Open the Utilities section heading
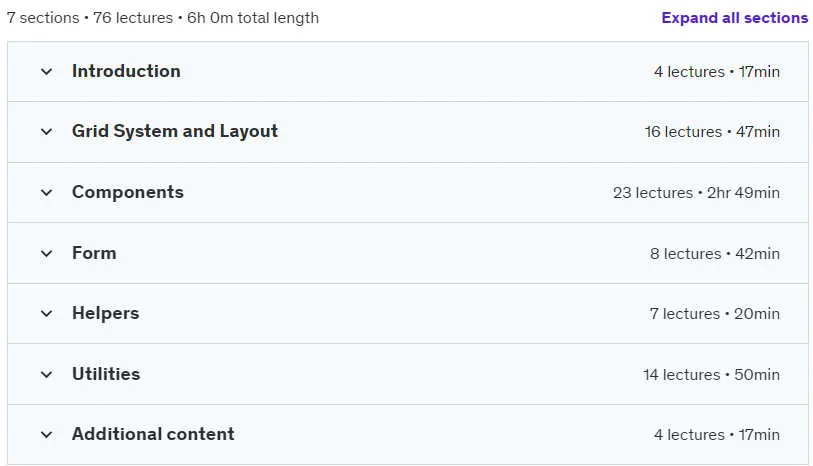 click(x=106, y=374)
